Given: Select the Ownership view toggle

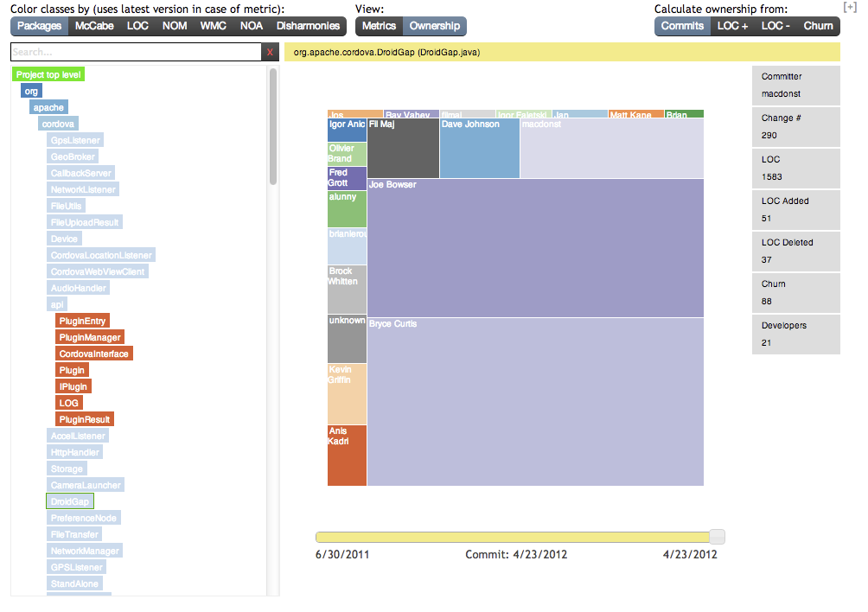Looking at the screenshot, I should (434, 26).
